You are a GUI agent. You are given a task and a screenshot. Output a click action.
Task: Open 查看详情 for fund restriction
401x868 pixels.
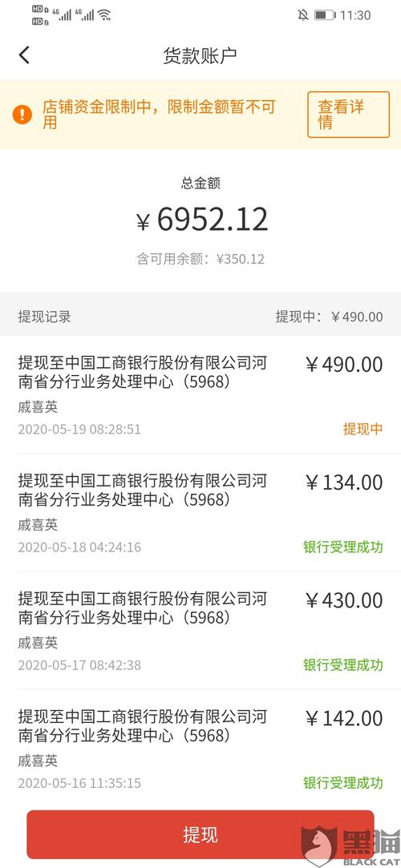pyautogui.click(x=348, y=115)
